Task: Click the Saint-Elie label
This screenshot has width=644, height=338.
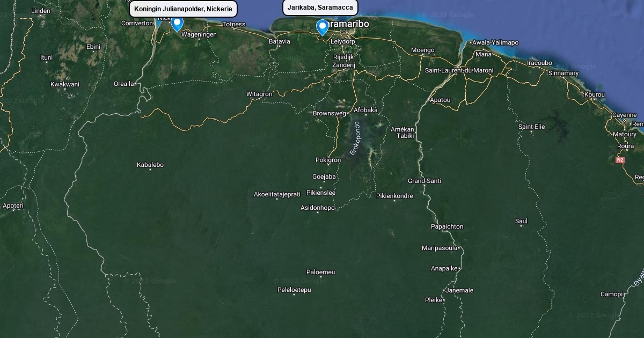Action: [531, 127]
